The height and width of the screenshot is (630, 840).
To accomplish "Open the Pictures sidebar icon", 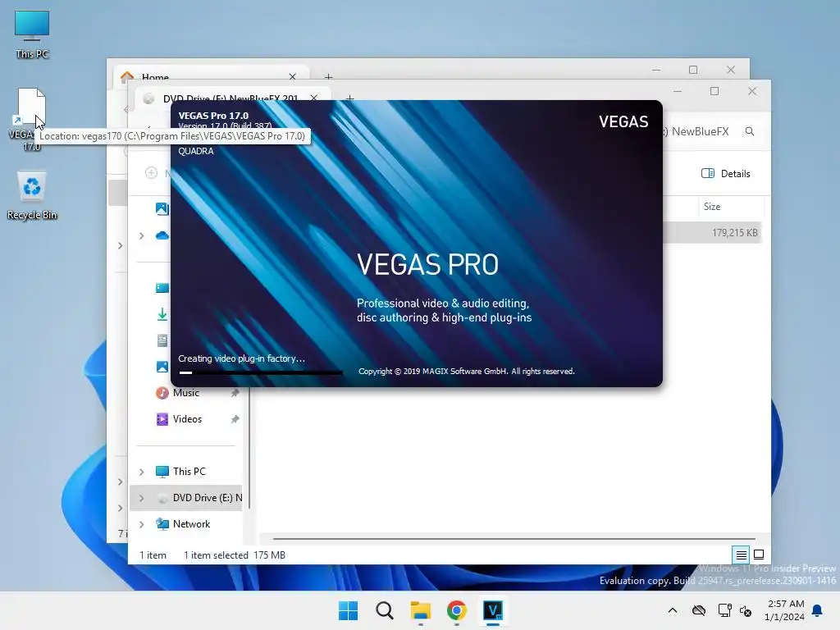I will point(162,367).
